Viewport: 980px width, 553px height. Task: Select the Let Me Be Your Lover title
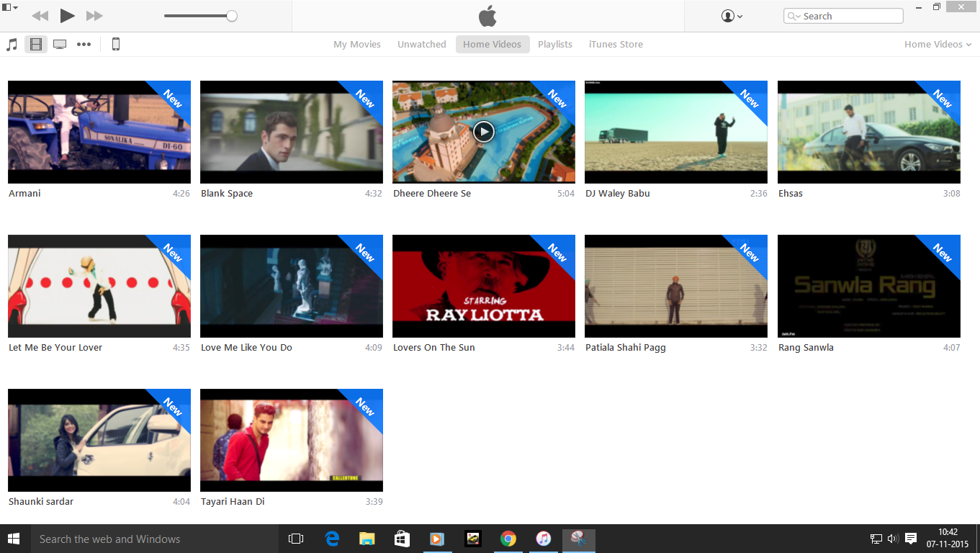(55, 348)
